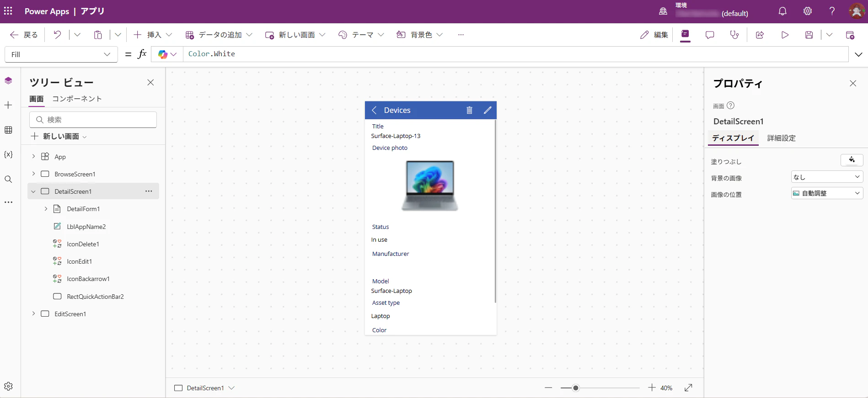Screen dimensions: 868x398
Task: Click the trash icon in Devices header
Action: click(x=469, y=110)
